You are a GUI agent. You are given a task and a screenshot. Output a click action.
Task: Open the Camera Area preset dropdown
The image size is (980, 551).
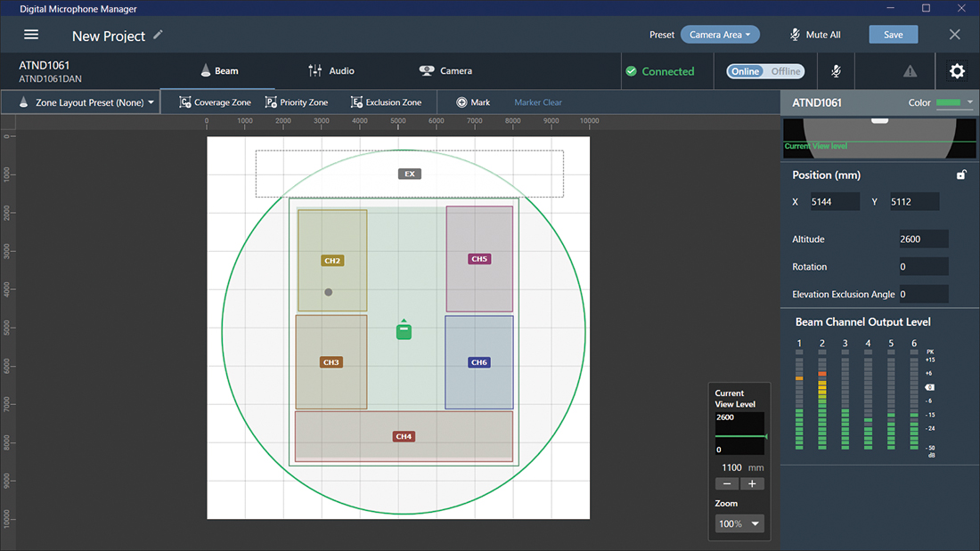[x=720, y=35]
